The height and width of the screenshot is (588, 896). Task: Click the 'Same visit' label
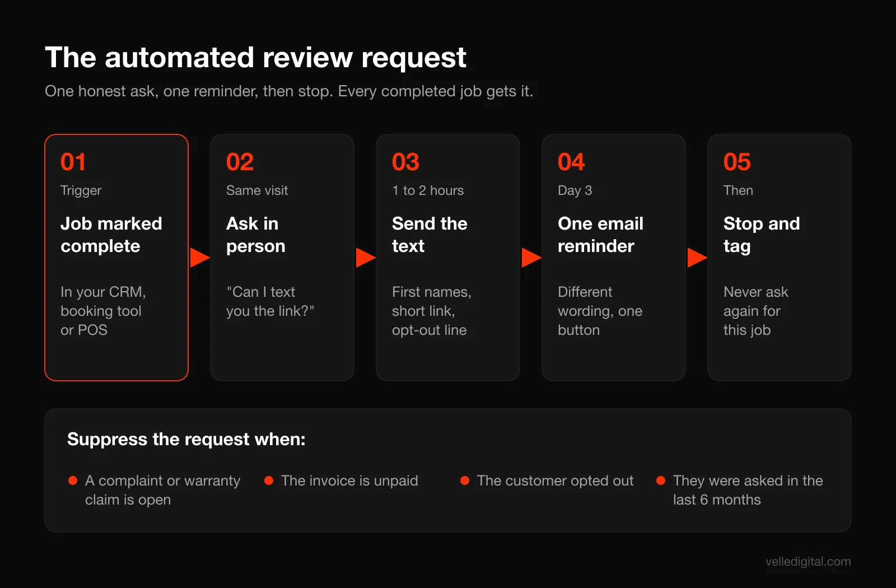[x=257, y=190]
